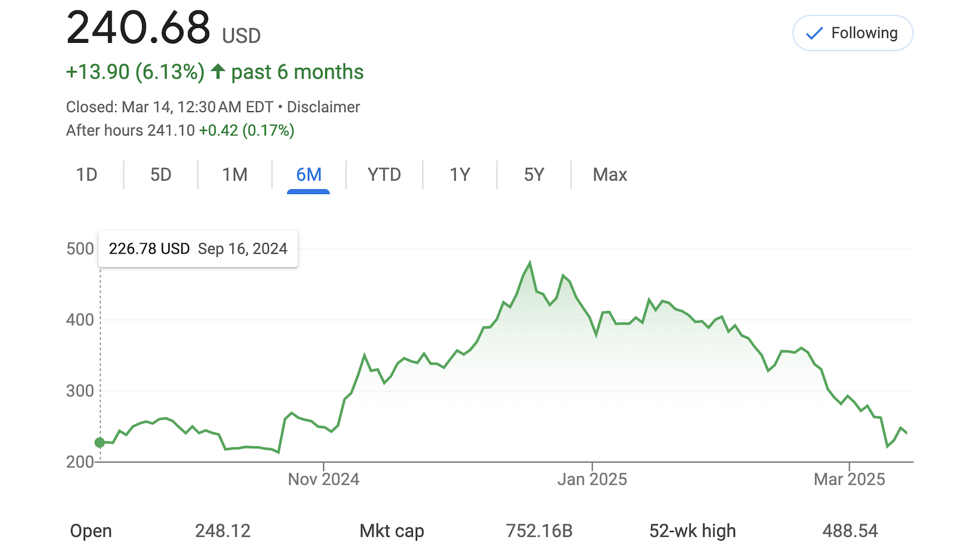The image size is (980, 545).
Task: Click the Mkt cap label
Action: point(392,531)
